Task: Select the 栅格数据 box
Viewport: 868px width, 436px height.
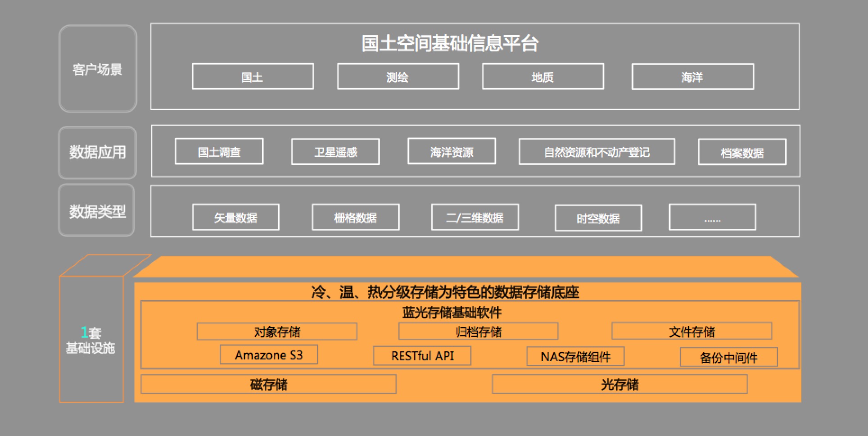Action: [x=356, y=217]
